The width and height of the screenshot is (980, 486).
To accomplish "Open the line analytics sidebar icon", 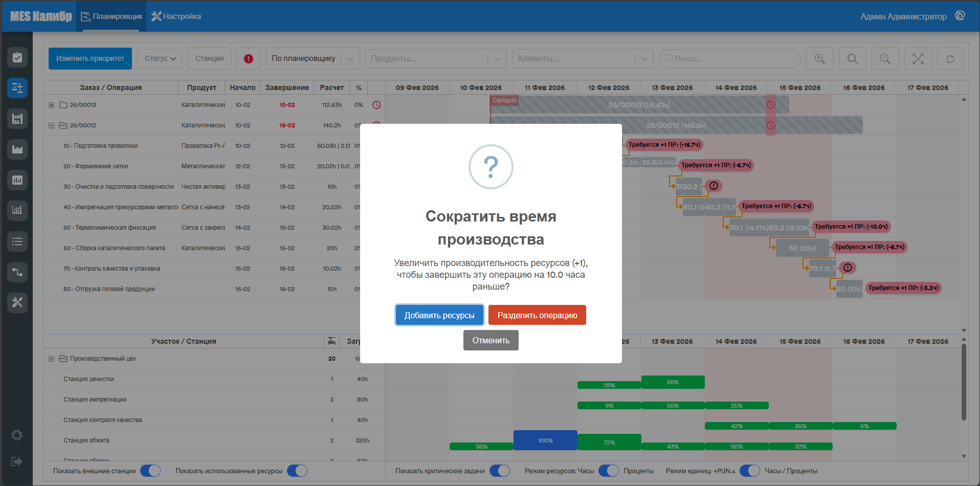I will pyautogui.click(x=17, y=210).
